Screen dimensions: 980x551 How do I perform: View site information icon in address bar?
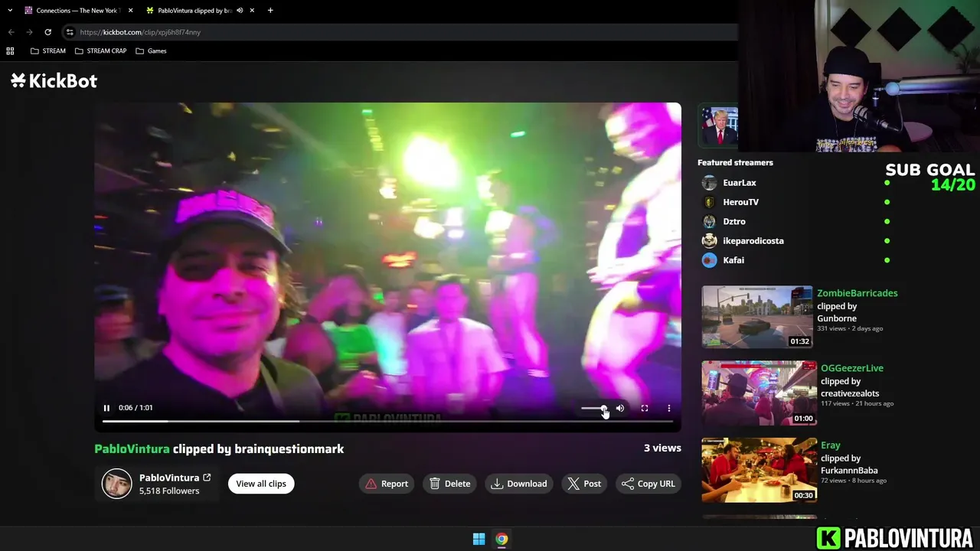click(70, 32)
